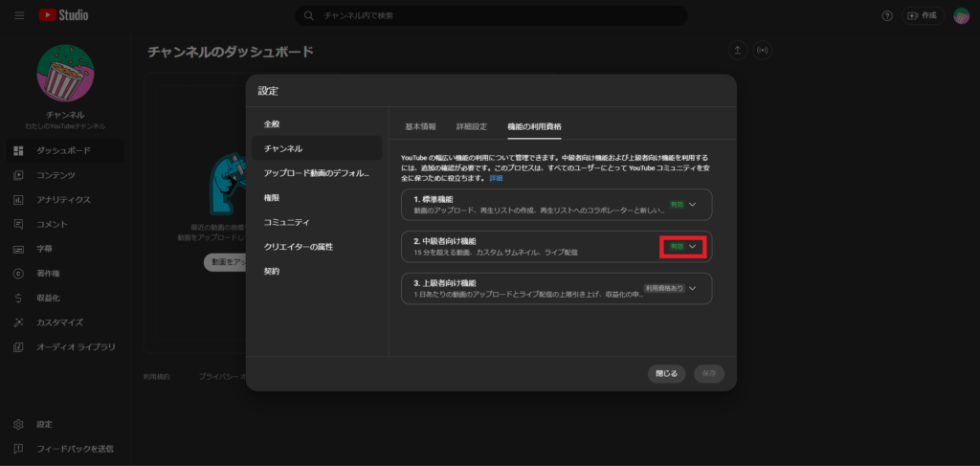Click the go live broadcast icon
980x466 pixels.
pos(762,50)
